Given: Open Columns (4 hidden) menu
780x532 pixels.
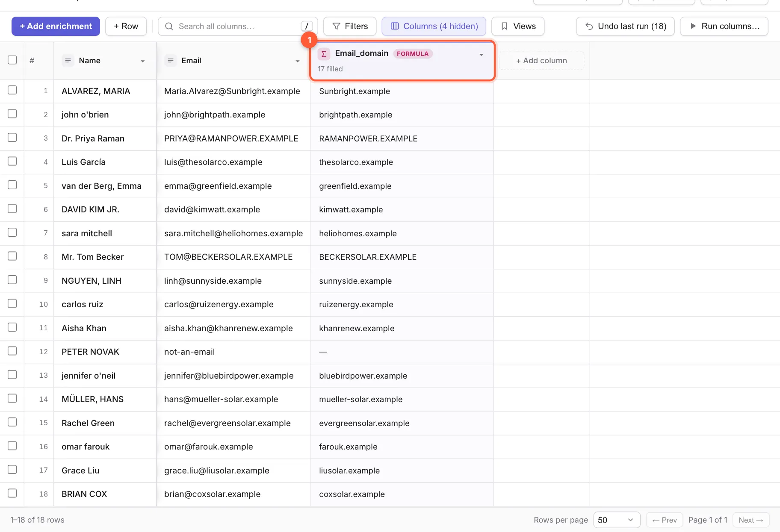Looking at the screenshot, I should (x=434, y=26).
